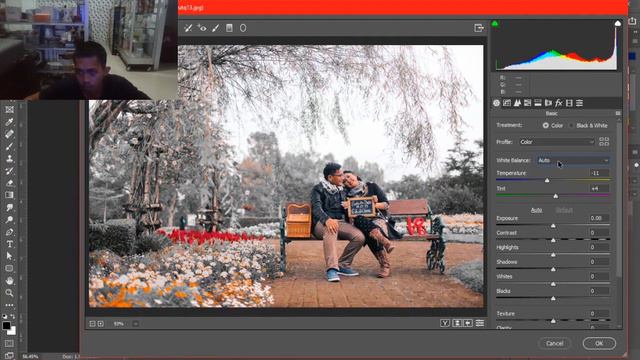Click the zoom out minus button below preview

[x=92, y=324]
